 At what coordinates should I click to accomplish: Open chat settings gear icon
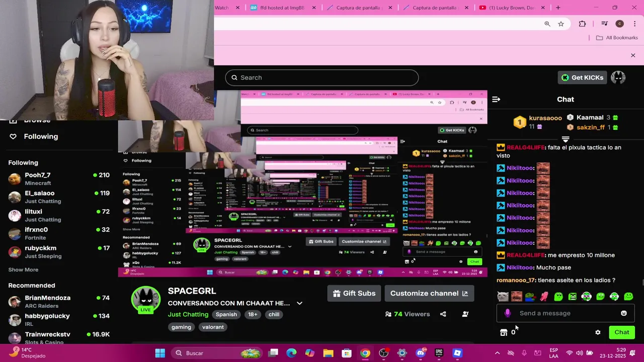coord(598,332)
